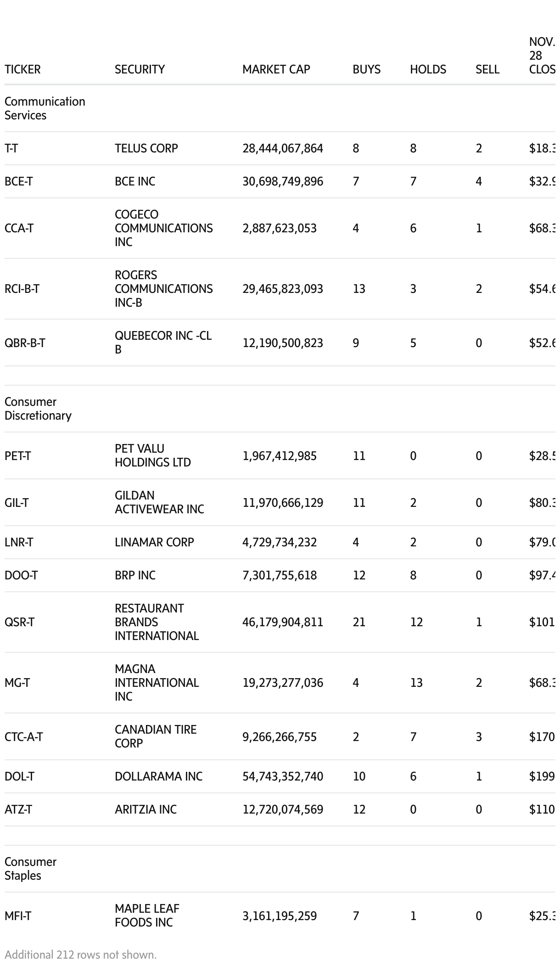
Task: Open the GIL-T ticker
Action: (17, 503)
